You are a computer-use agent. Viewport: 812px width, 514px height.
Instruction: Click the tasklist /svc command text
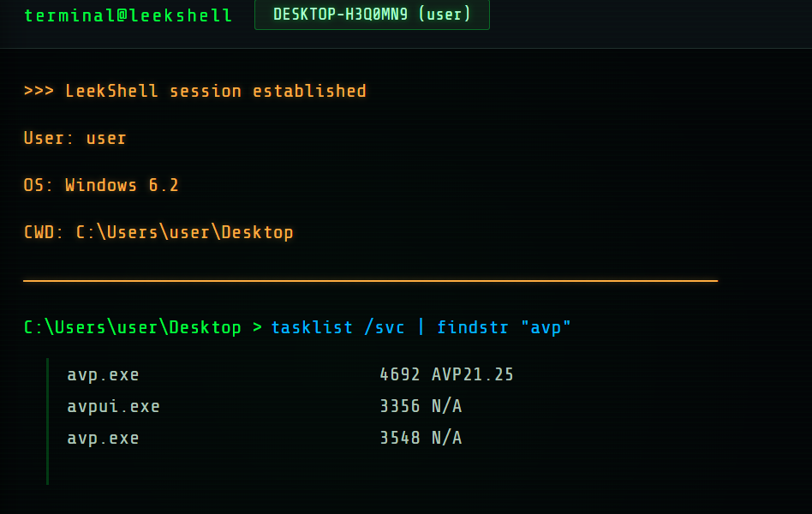(x=337, y=327)
